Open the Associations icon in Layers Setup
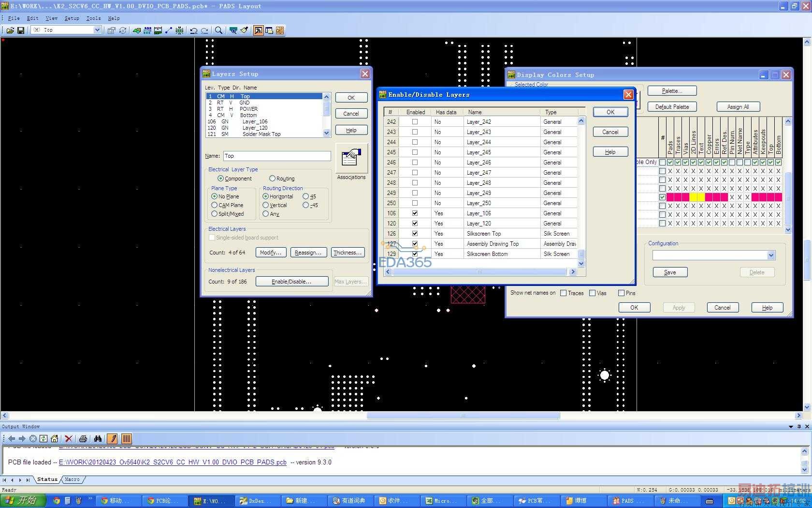Viewport: 812px width, 508px height. pos(351,158)
